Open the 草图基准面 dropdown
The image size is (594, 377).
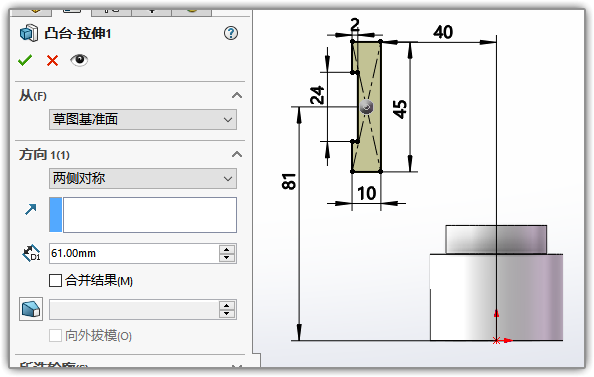pos(143,119)
